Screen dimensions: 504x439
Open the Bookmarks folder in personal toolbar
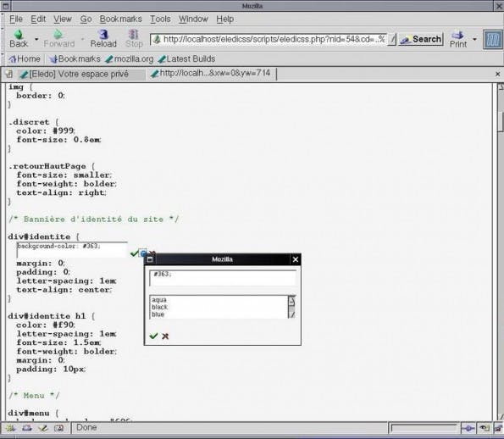point(75,58)
